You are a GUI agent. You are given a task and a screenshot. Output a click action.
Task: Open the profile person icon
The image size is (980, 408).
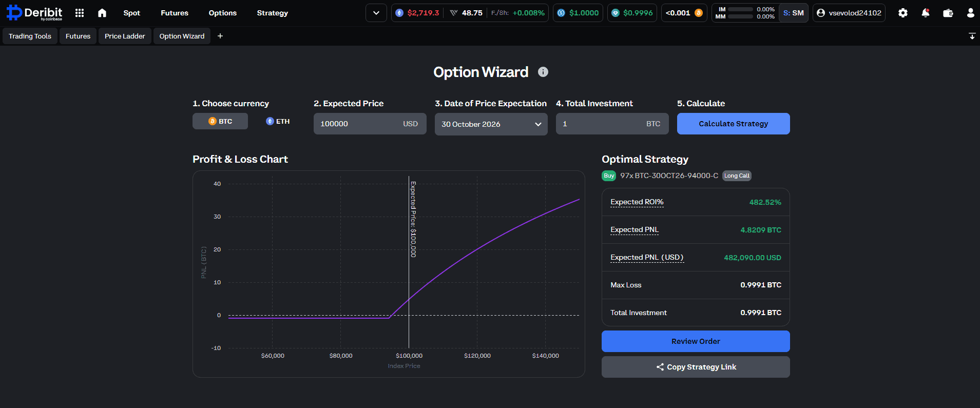click(x=970, y=13)
